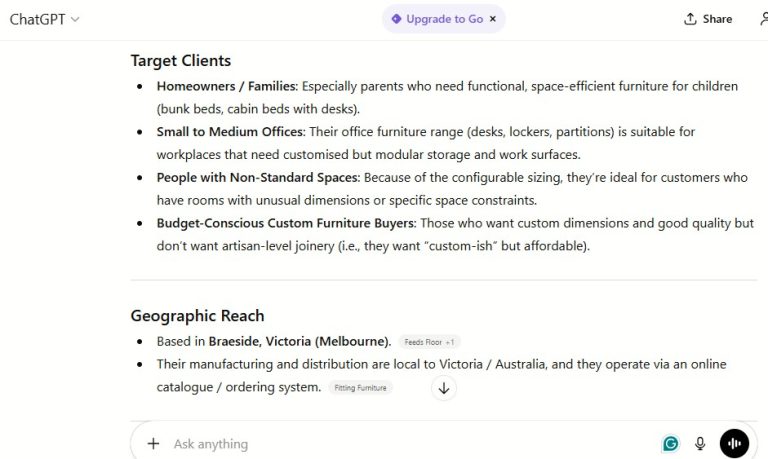Open the ChatGPT model selector dropdown
The image size is (768, 459).
point(44,19)
